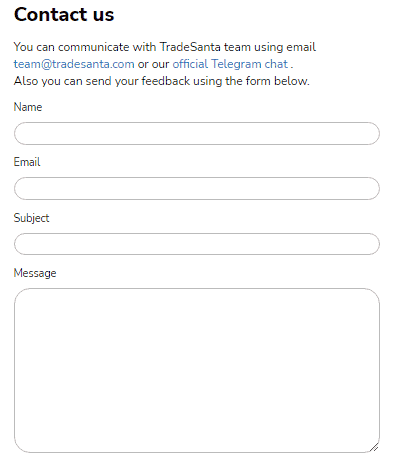Screen dimensions: 396x456
Task: Open the official Telegram chat link
Action: coord(230,64)
